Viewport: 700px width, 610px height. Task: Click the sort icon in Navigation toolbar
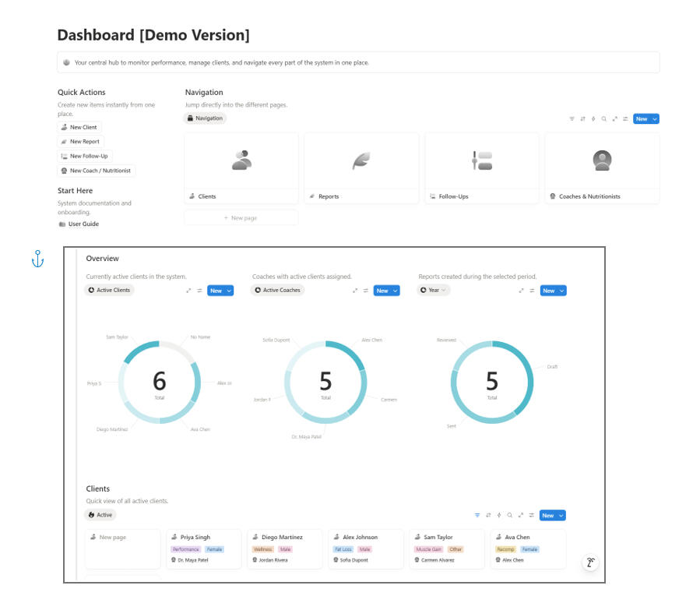[x=582, y=119]
